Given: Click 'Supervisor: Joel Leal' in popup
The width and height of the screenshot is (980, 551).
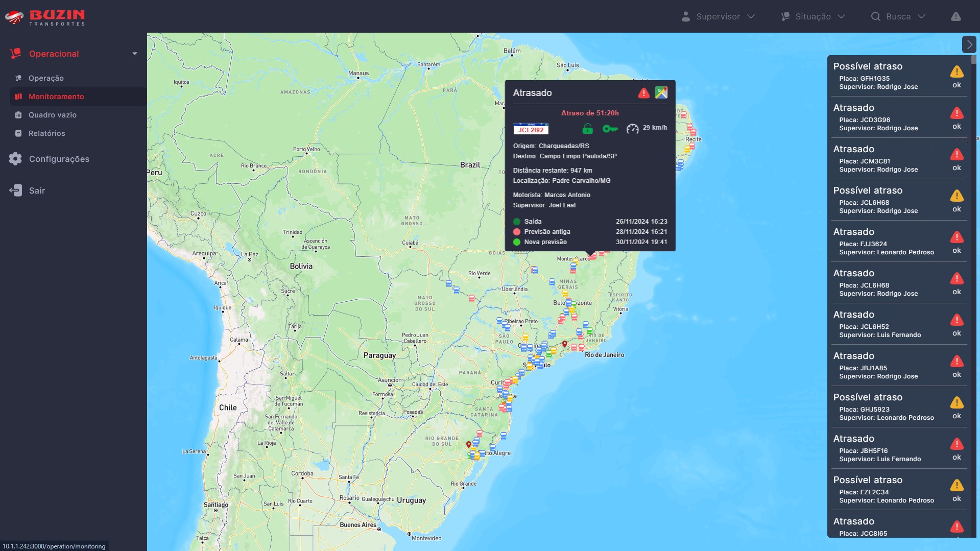Looking at the screenshot, I should pyautogui.click(x=544, y=205).
